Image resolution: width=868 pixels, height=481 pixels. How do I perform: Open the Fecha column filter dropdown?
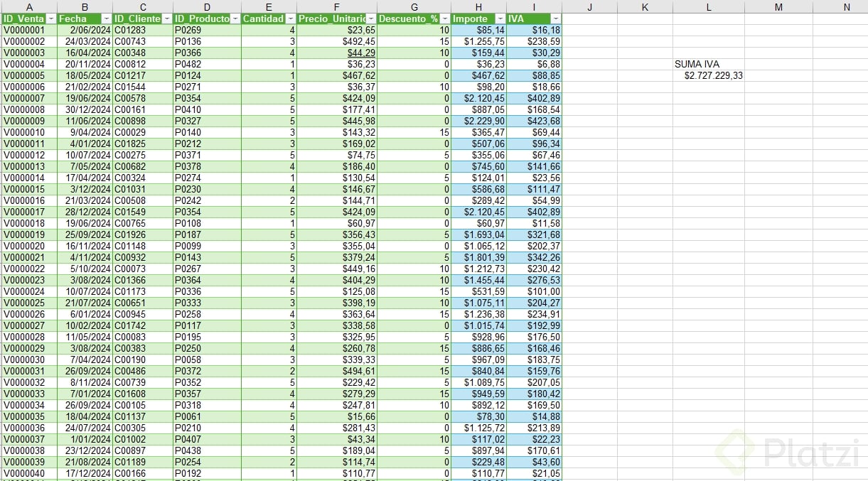107,18
